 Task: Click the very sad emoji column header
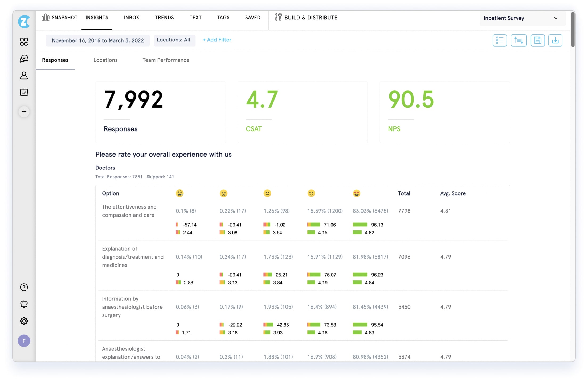pos(180,193)
